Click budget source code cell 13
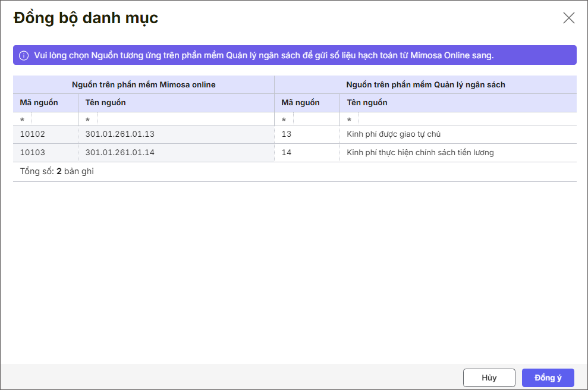The height and width of the screenshot is (390, 588). [x=307, y=134]
